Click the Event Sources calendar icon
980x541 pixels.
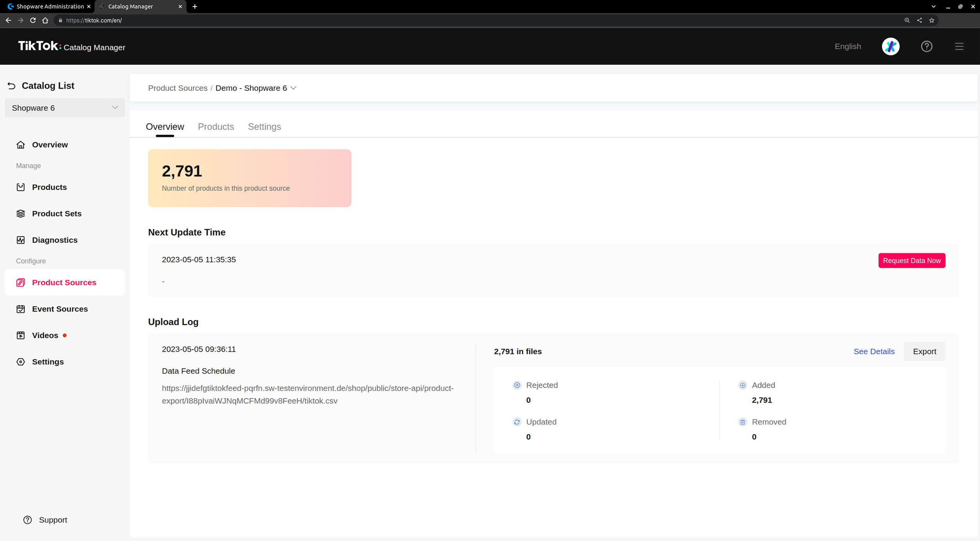(x=21, y=309)
